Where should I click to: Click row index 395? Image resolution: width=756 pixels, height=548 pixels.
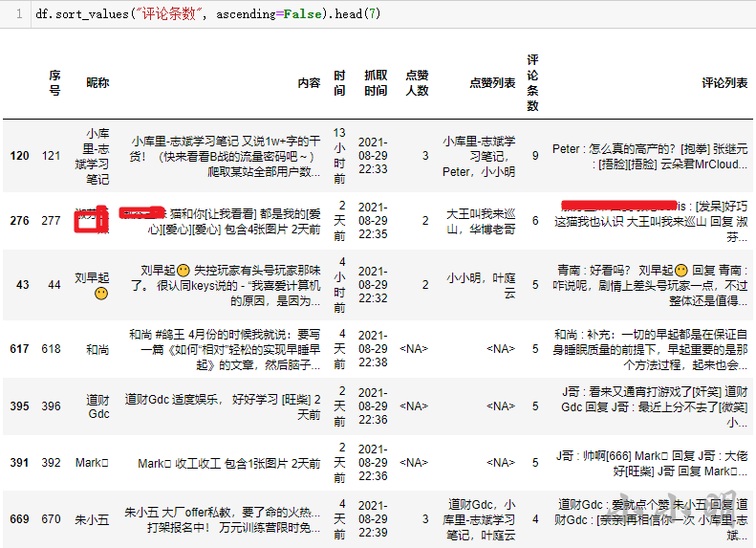[19, 406]
